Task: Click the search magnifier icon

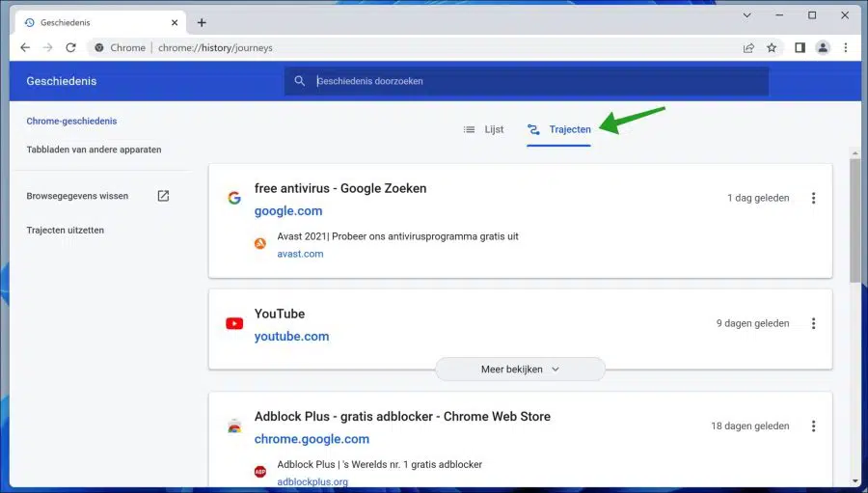Action: tap(300, 81)
